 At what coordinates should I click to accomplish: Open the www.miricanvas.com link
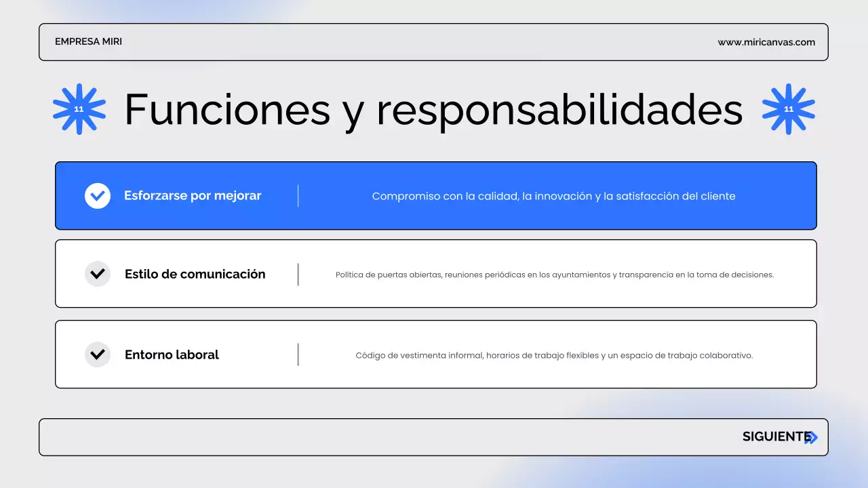coord(767,41)
